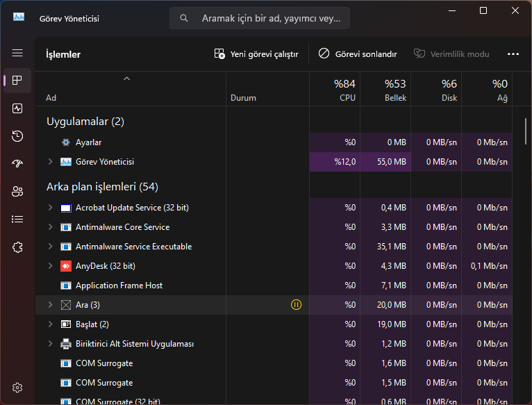
Task: Sort by the Bellek column header
Action: click(385, 89)
